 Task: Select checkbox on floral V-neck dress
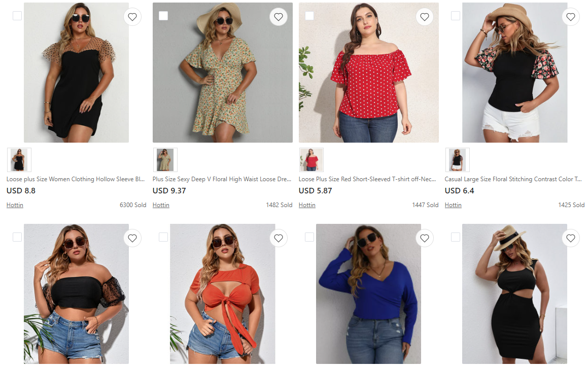163,16
